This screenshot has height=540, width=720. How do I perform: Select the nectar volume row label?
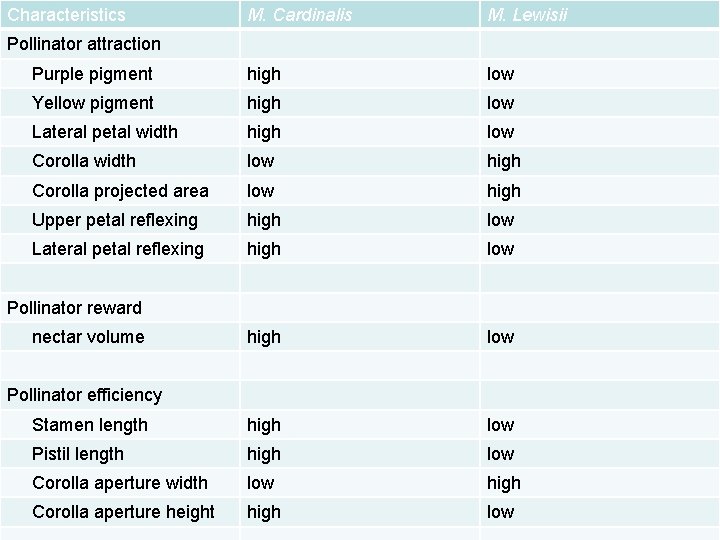(88, 337)
